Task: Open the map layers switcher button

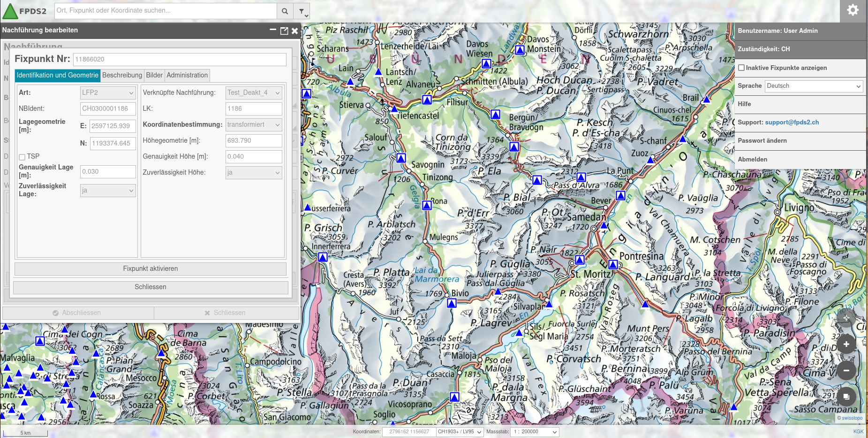Action: click(846, 397)
